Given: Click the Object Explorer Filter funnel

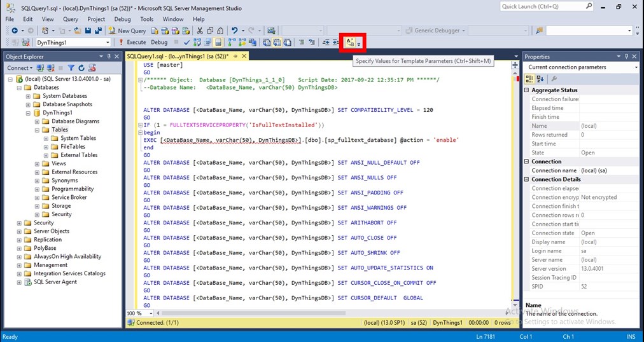Looking at the screenshot, I should click(71, 68).
